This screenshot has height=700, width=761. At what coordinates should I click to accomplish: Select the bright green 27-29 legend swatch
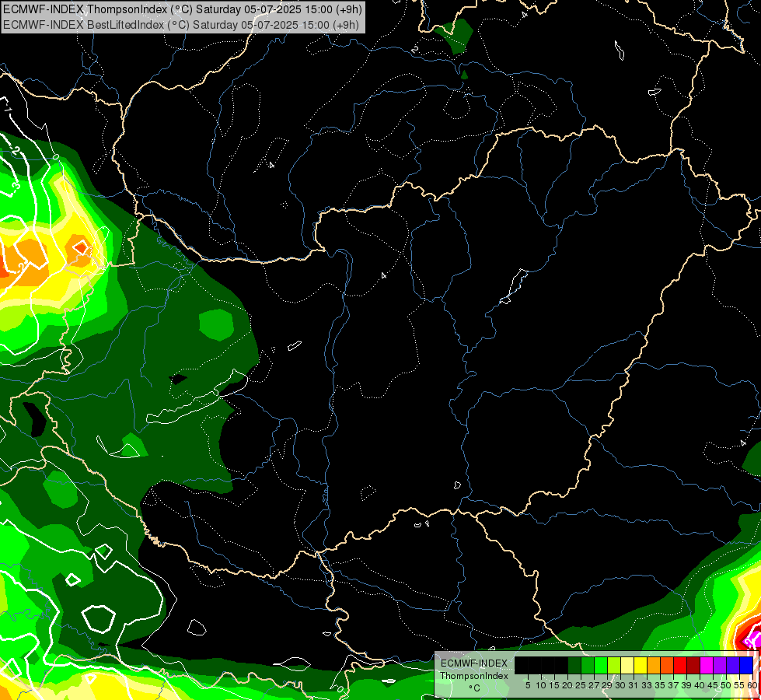tap(600, 665)
